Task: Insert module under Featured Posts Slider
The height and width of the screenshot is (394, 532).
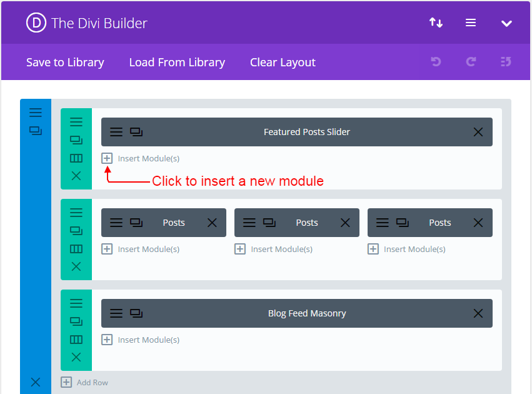Action: 140,158
